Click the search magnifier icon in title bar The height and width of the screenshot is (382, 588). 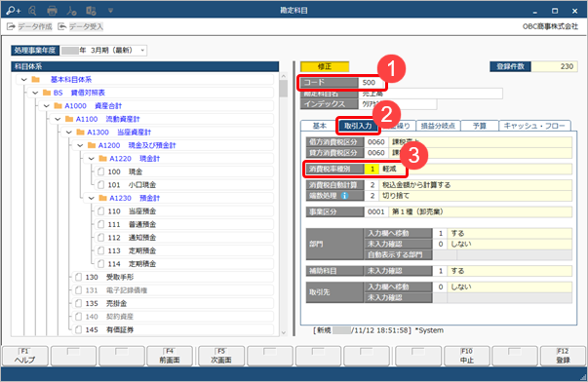[x=32, y=11]
